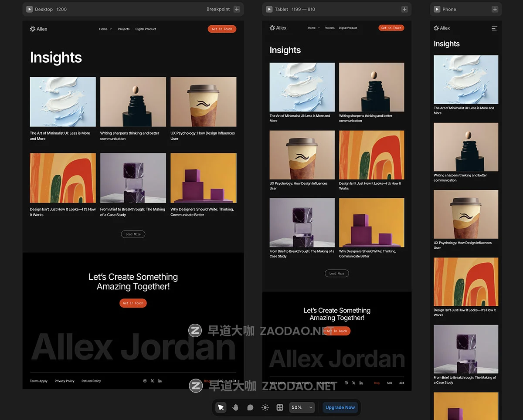Toggle the light/dark sun icon
The height and width of the screenshot is (420, 523).
(265, 407)
